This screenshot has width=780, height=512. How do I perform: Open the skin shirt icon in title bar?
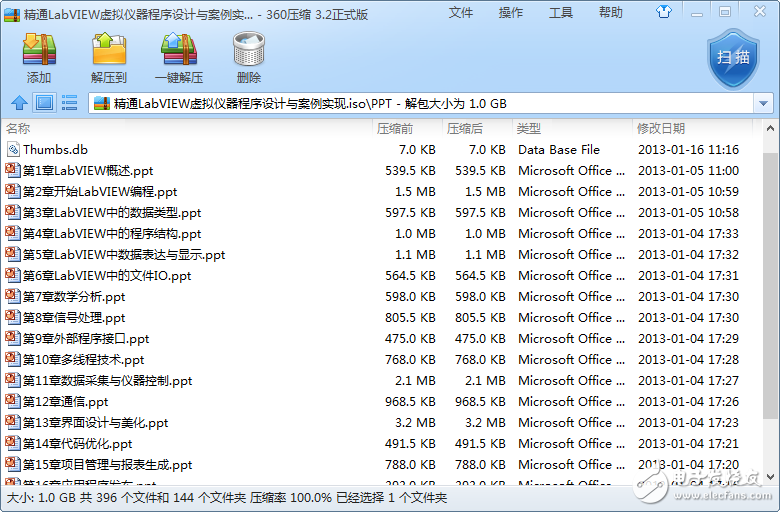(x=664, y=12)
